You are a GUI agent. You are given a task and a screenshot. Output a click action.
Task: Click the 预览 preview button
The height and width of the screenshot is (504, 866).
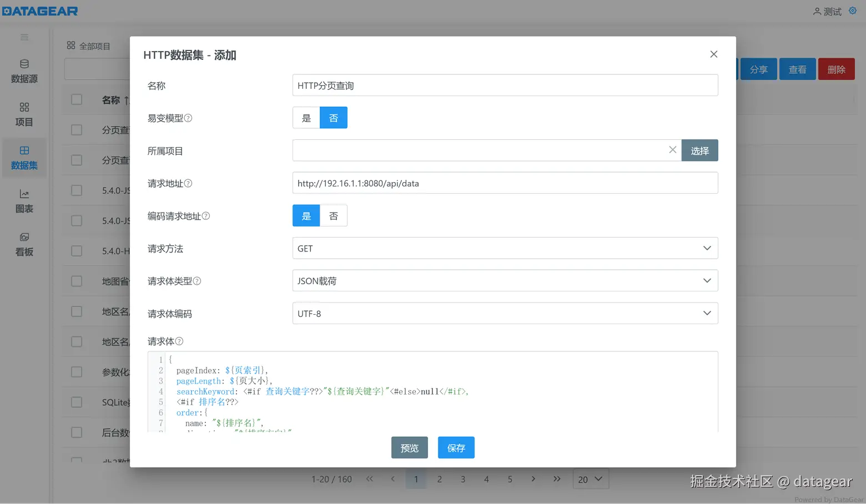(410, 447)
